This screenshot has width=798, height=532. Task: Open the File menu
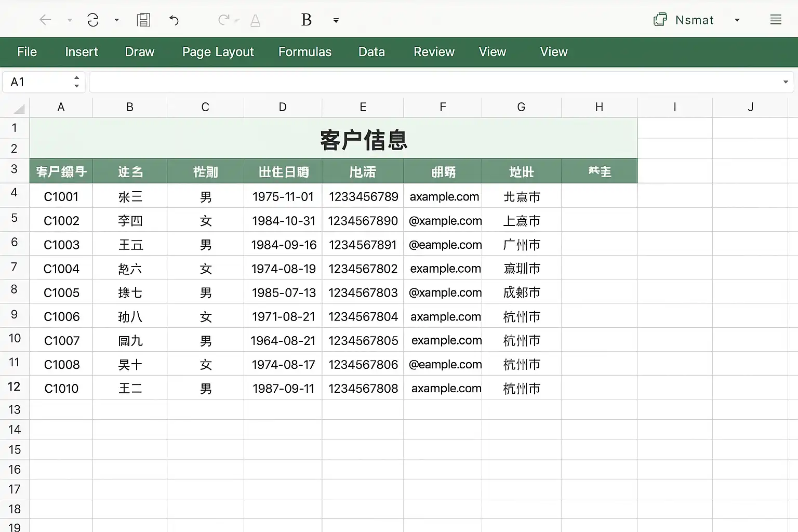pos(27,52)
